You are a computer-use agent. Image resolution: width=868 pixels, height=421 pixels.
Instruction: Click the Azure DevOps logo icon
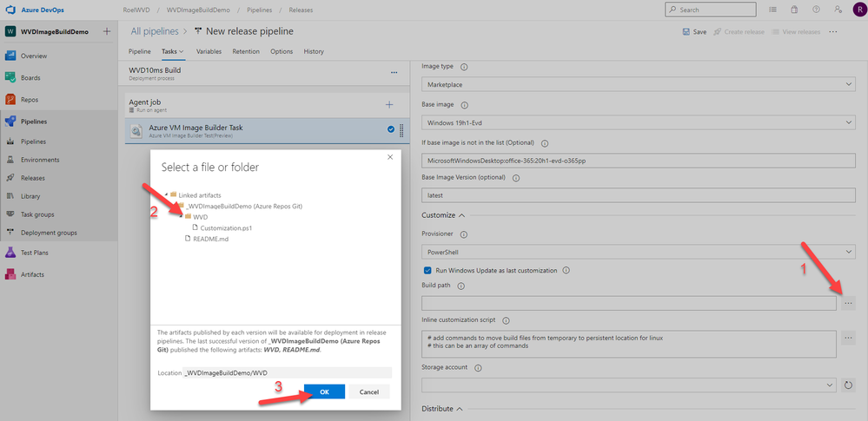click(10, 10)
